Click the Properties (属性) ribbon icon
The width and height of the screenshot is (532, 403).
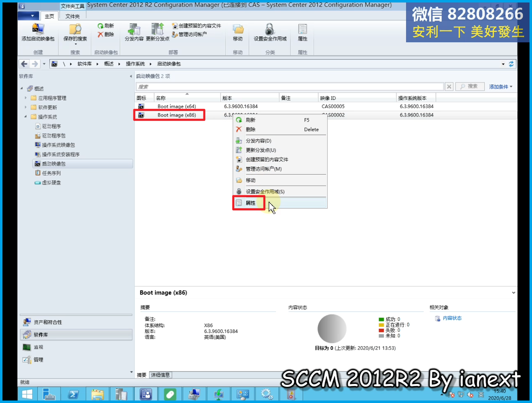pyautogui.click(x=302, y=32)
